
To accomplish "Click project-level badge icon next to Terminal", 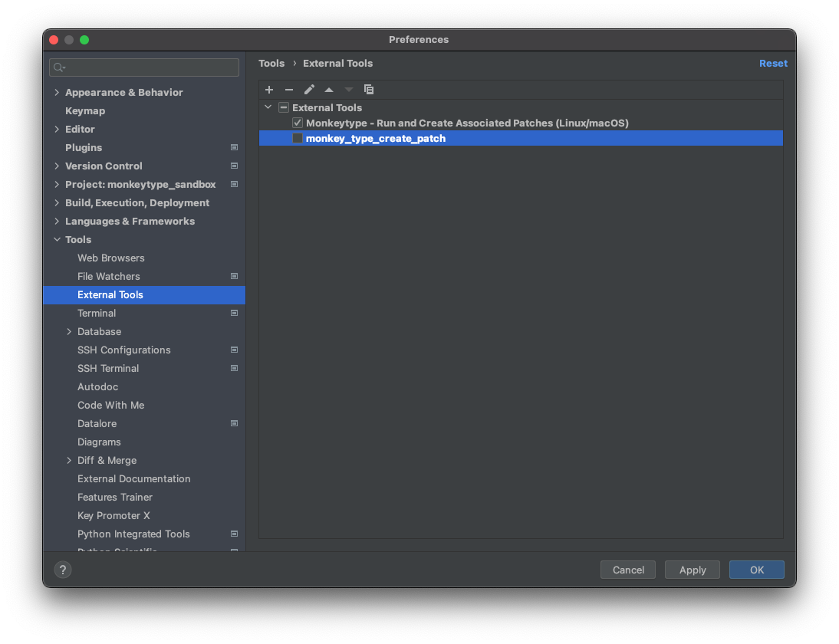I will [234, 313].
